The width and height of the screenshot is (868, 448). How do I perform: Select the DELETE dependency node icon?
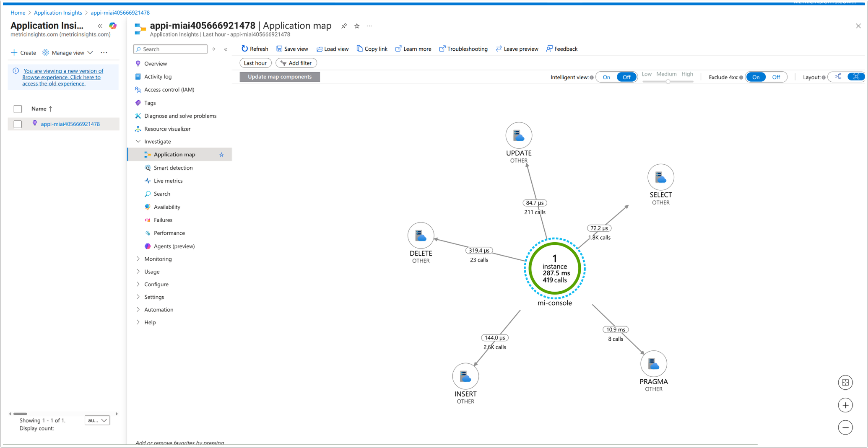coord(421,236)
